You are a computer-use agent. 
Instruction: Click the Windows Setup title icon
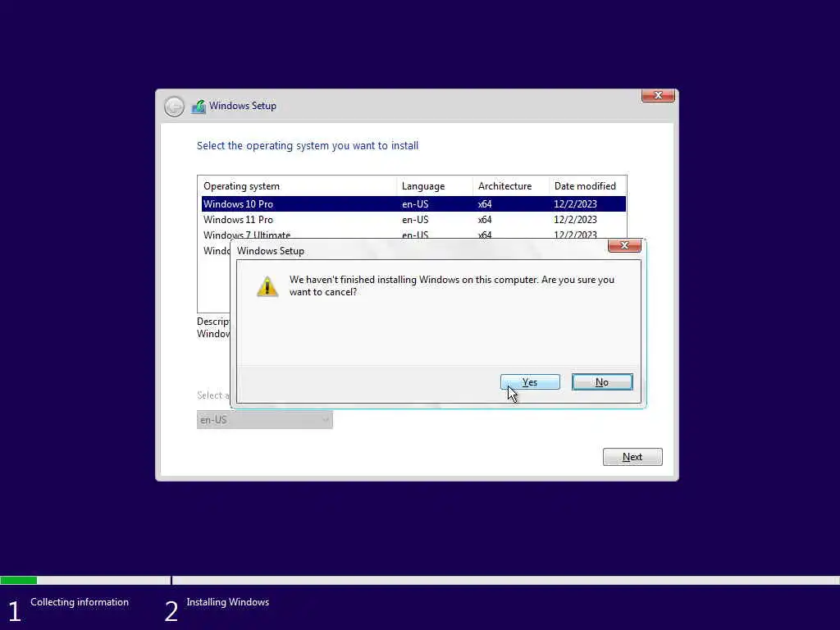tap(199, 107)
